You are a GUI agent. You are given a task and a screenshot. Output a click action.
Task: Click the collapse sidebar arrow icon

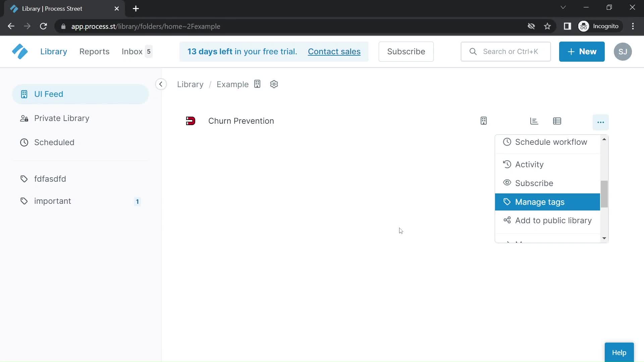[161, 84]
